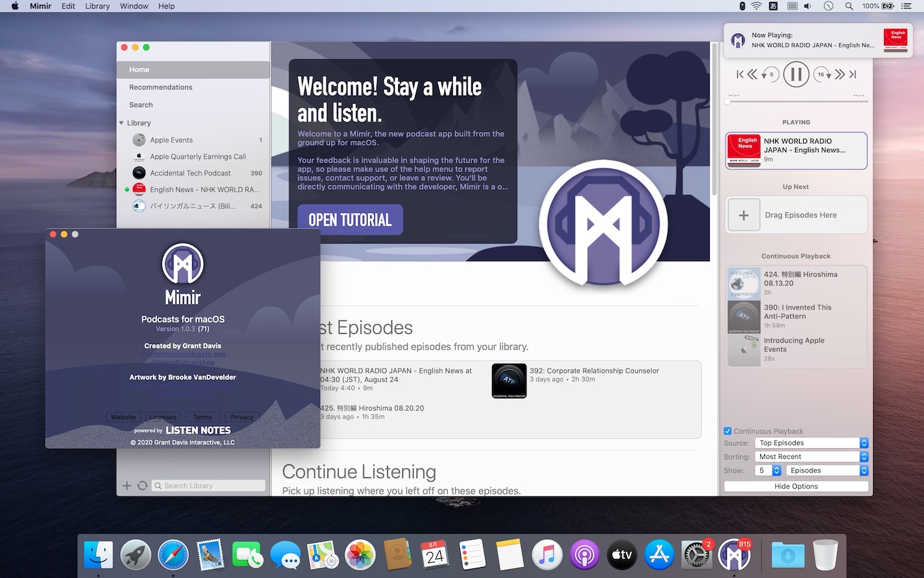
Task: Click the バイリンガルニュース podcast icon in sidebar
Action: tap(139, 206)
